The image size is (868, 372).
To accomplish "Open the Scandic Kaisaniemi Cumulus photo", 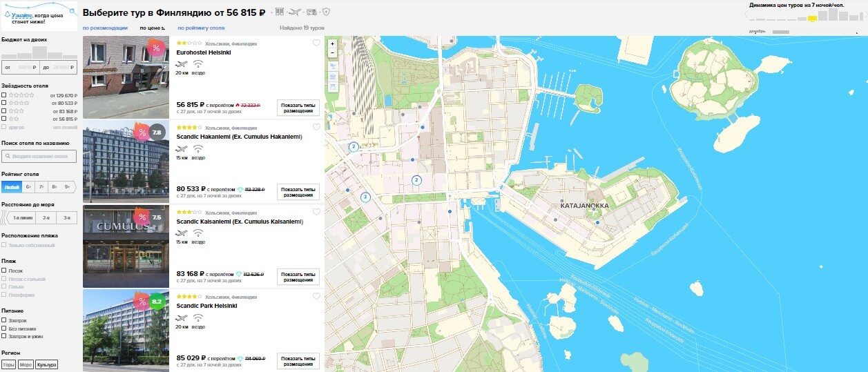I will click(126, 246).
